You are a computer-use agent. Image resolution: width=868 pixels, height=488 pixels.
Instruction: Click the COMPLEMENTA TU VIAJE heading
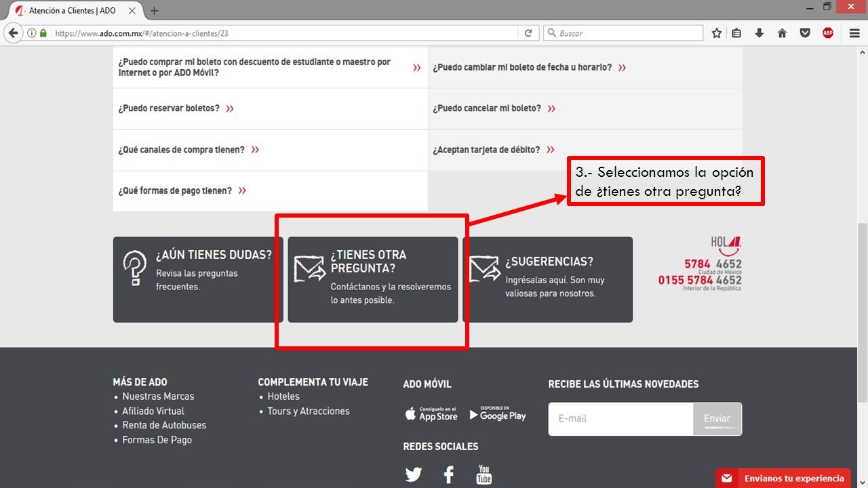[x=313, y=382]
